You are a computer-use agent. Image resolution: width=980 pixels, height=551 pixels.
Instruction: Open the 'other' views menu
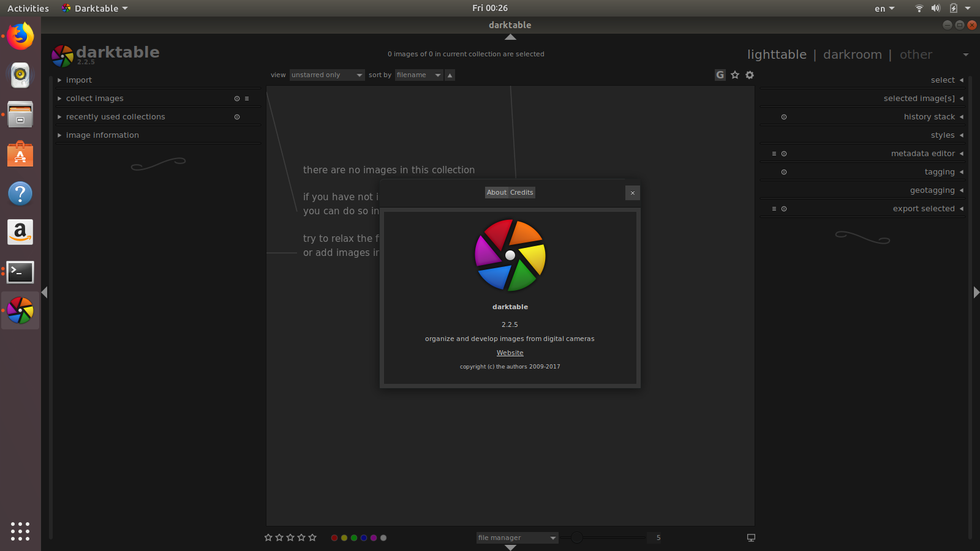(x=916, y=54)
